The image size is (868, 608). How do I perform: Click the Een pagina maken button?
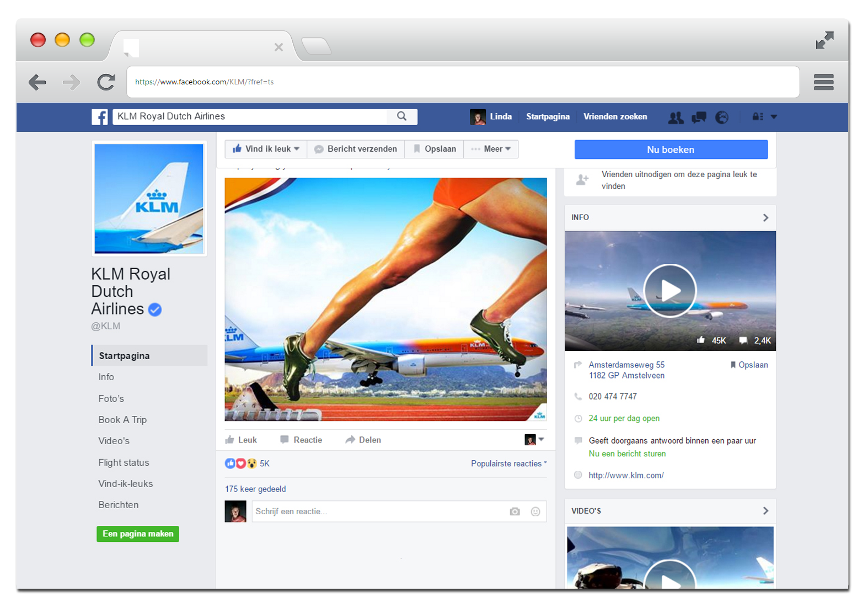(138, 534)
